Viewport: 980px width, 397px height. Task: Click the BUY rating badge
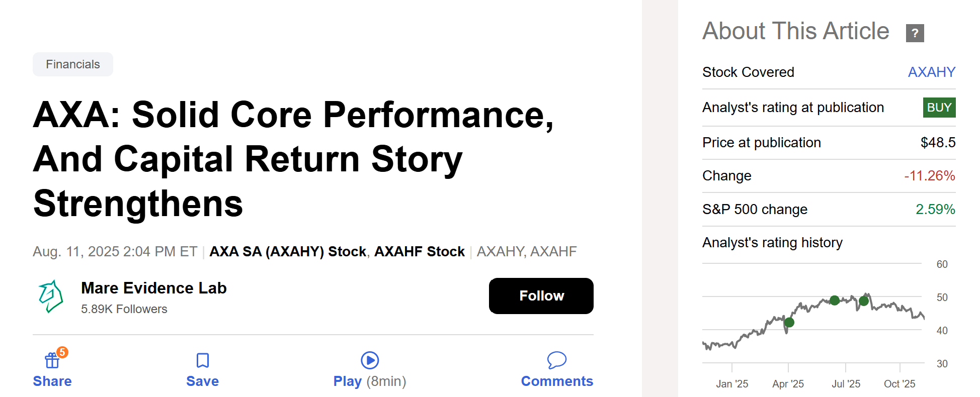939,108
